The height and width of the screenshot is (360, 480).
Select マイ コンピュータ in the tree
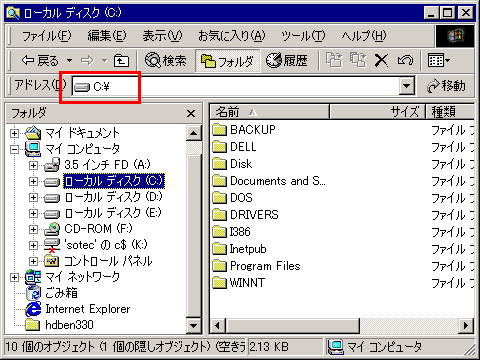coord(82,149)
